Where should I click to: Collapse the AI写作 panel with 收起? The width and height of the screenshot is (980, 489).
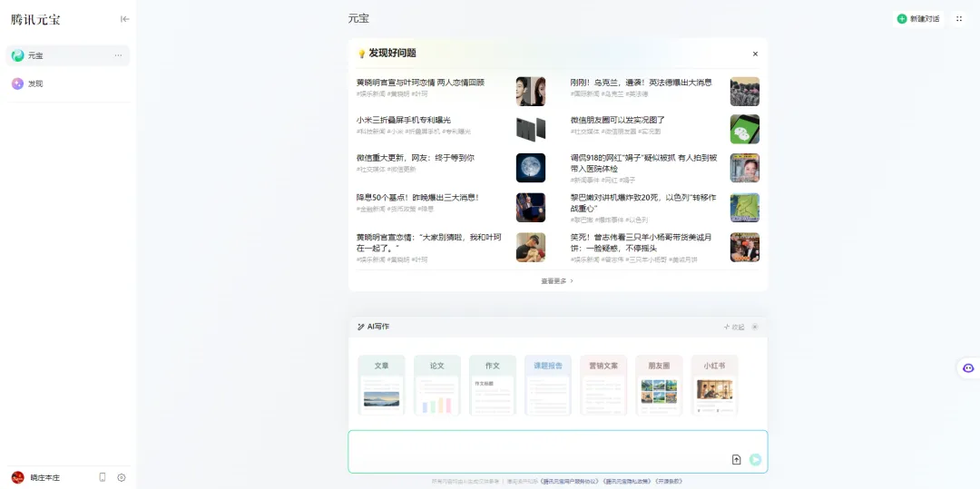[734, 327]
